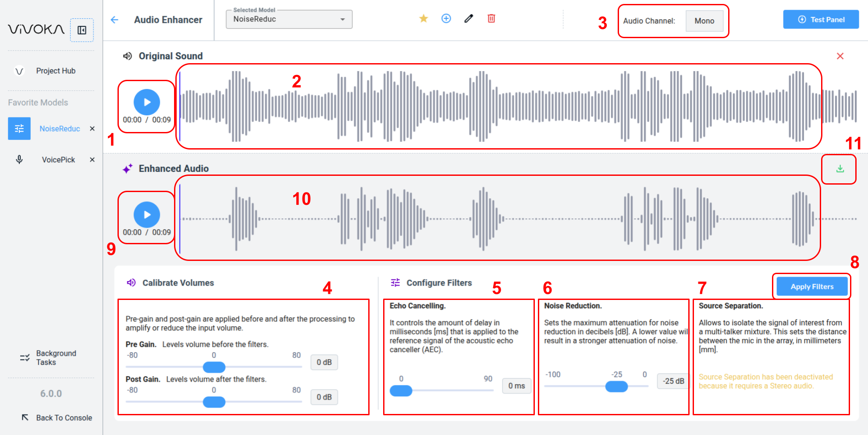Play the Original Sound audio
This screenshot has width=868, height=435.
[x=147, y=102]
